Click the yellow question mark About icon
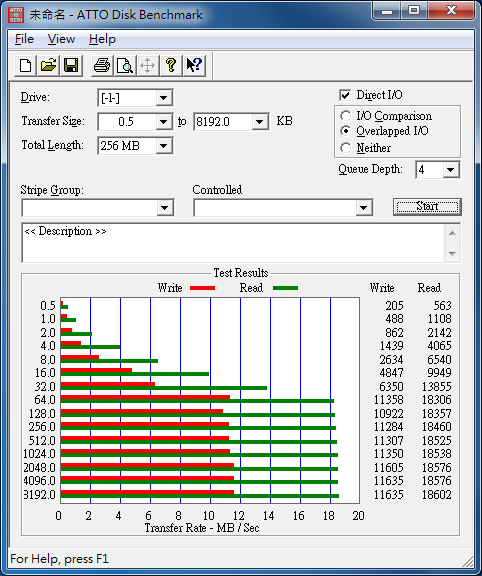Viewport: 482px width, 576px height. click(x=171, y=66)
